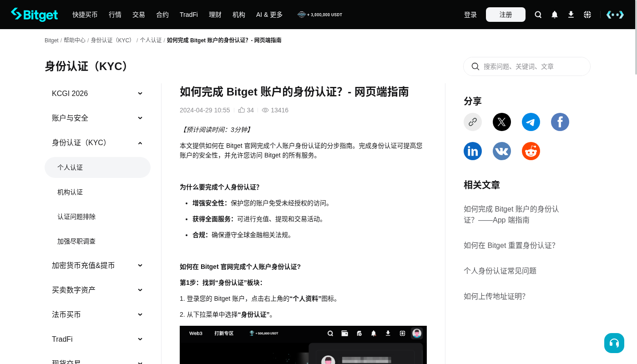Share article on Reddit
The width and height of the screenshot is (637, 364).
531,151
